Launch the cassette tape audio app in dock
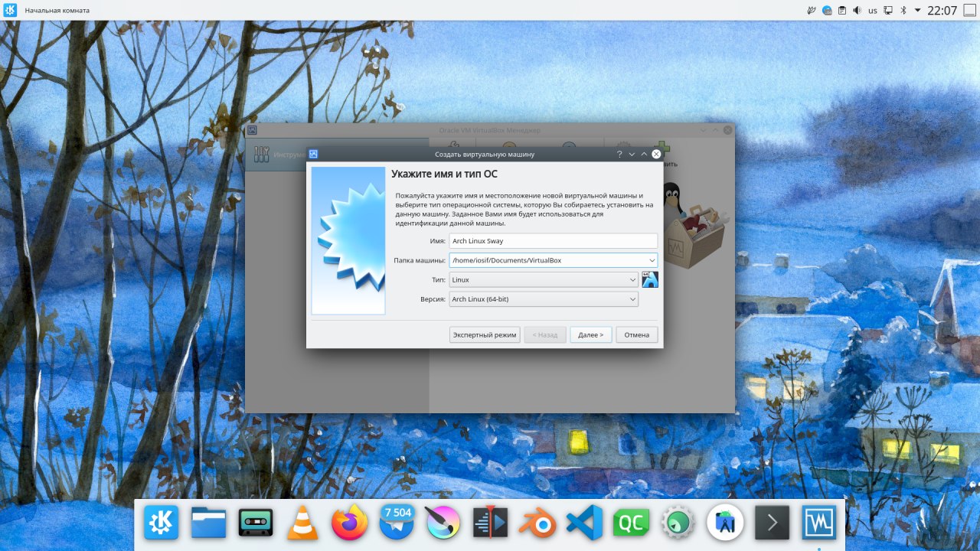Screen dimensions: 980x551 point(256,523)
